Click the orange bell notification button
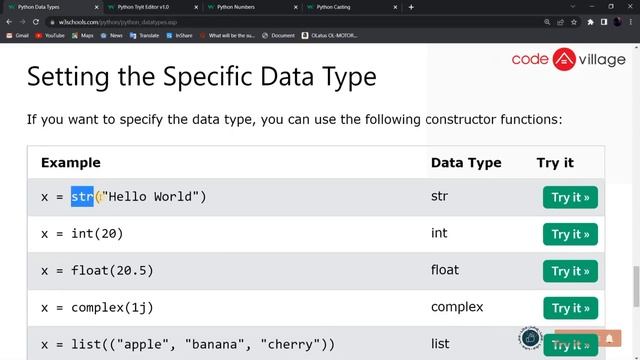The width and height of the screenshot is (640, 360). tap(609, 339)
